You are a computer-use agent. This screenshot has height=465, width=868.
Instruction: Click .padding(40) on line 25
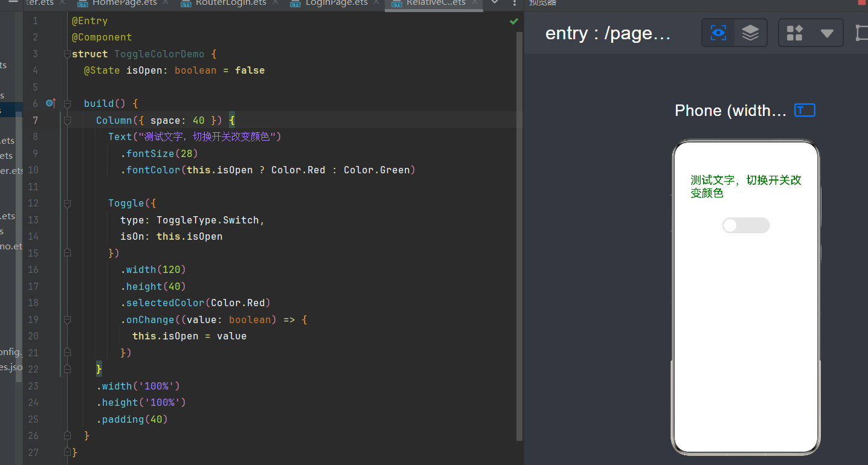[132, 419]
